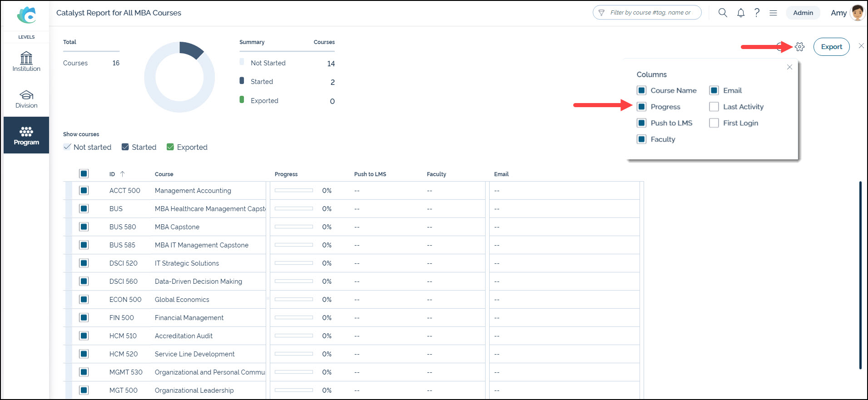Toggle checkbox for HCM 510 row
Screen dimensions: 868x400
click(84, 336)
